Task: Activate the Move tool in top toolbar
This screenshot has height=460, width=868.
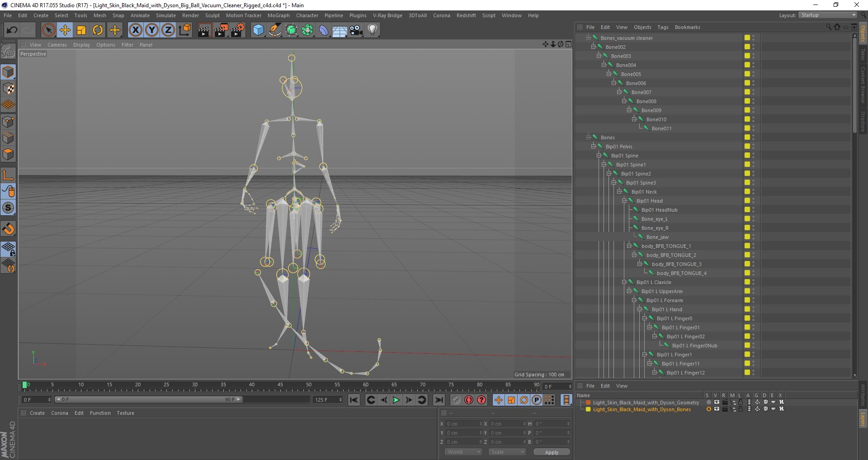Action: [x=65, y=30]
